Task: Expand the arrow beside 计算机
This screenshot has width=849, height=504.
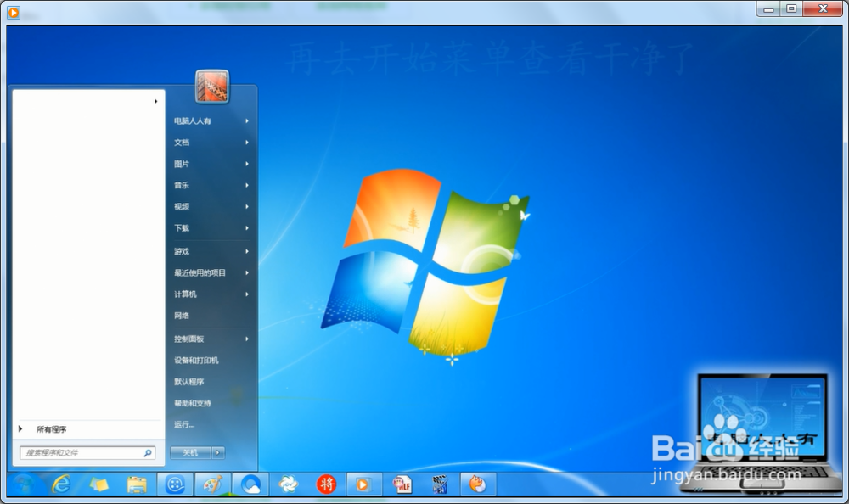Action: [x=247, y=294]
